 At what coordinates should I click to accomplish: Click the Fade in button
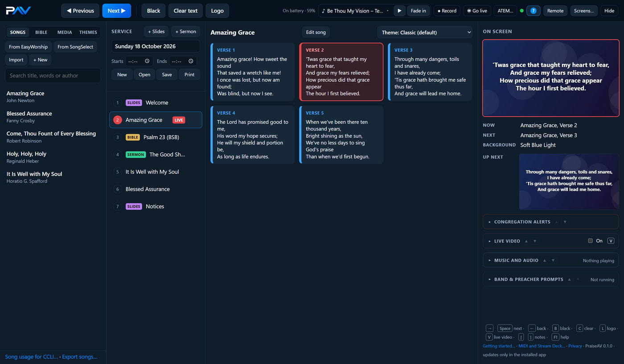(418, 11)
